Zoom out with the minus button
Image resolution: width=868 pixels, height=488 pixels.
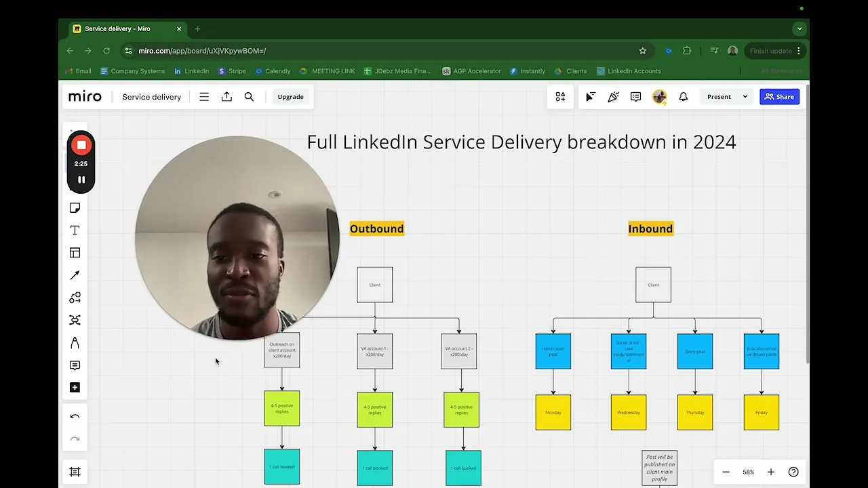pyautogui.click(x=726, y=472)
